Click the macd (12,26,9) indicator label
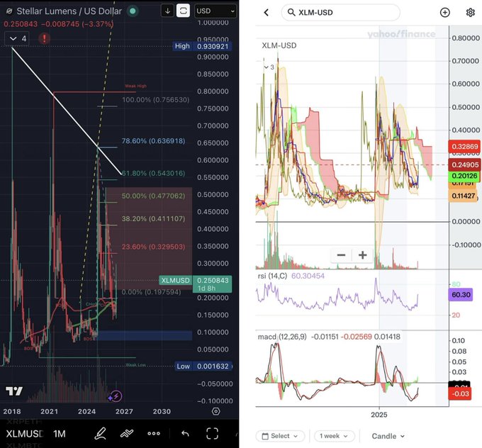 click(282, 337)
